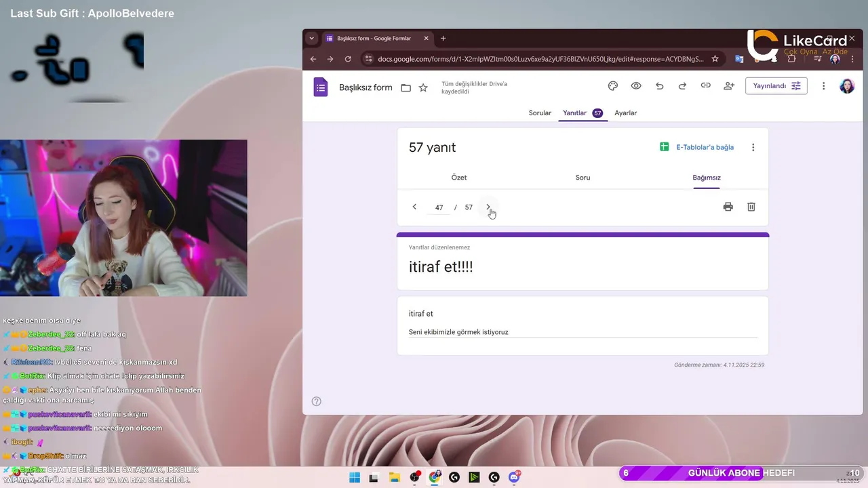The image size is (868, 488).
Task: Click the 'itiraf et!!!!' form heading
Action: point(441,266)
